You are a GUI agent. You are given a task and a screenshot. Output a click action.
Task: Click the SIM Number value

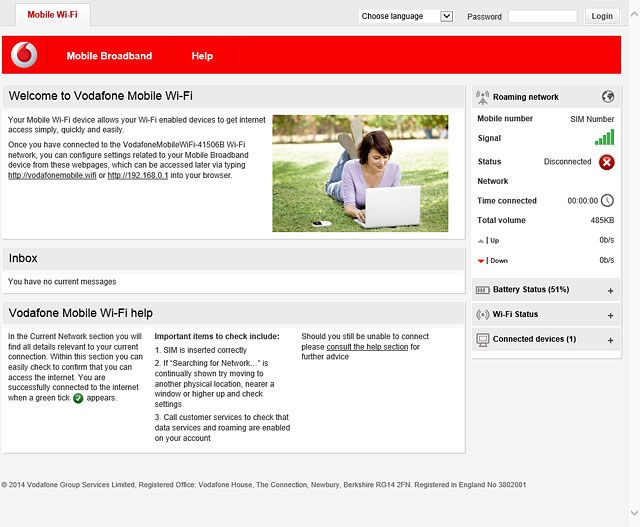(592, 119)
